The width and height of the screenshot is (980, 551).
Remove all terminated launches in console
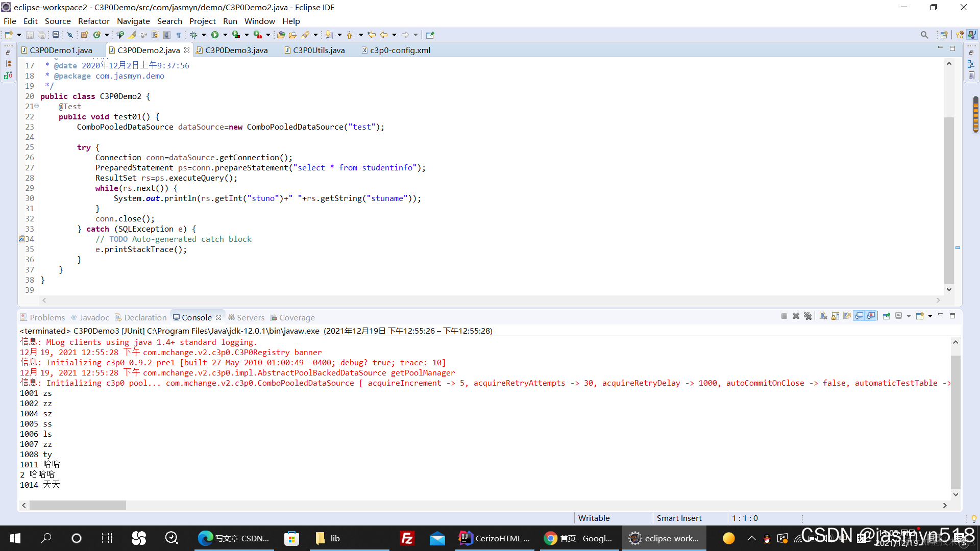tap(807, 316)
